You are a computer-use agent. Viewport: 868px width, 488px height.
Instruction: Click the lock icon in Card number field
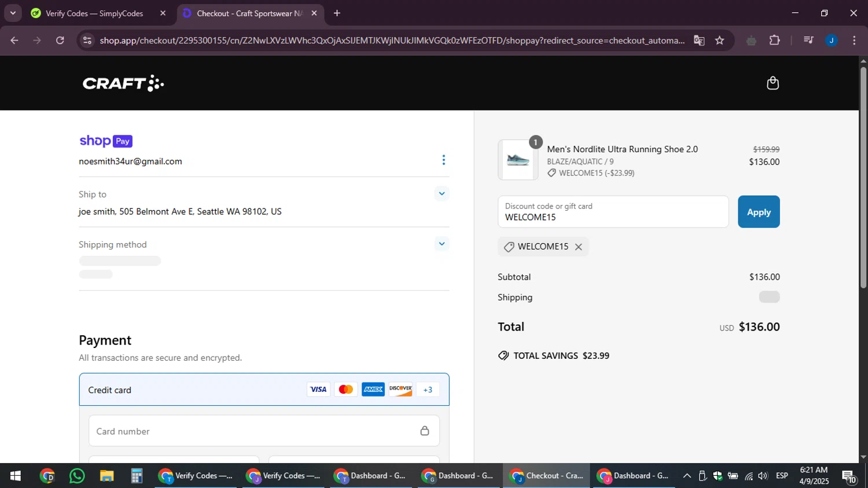click(425, 431)
